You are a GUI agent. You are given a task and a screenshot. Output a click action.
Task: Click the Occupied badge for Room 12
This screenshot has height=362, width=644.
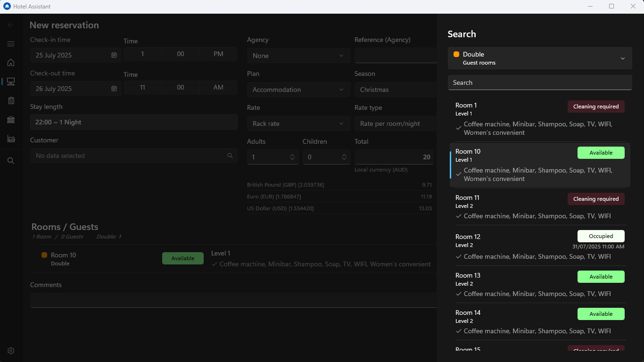click(x=601, y=236)
